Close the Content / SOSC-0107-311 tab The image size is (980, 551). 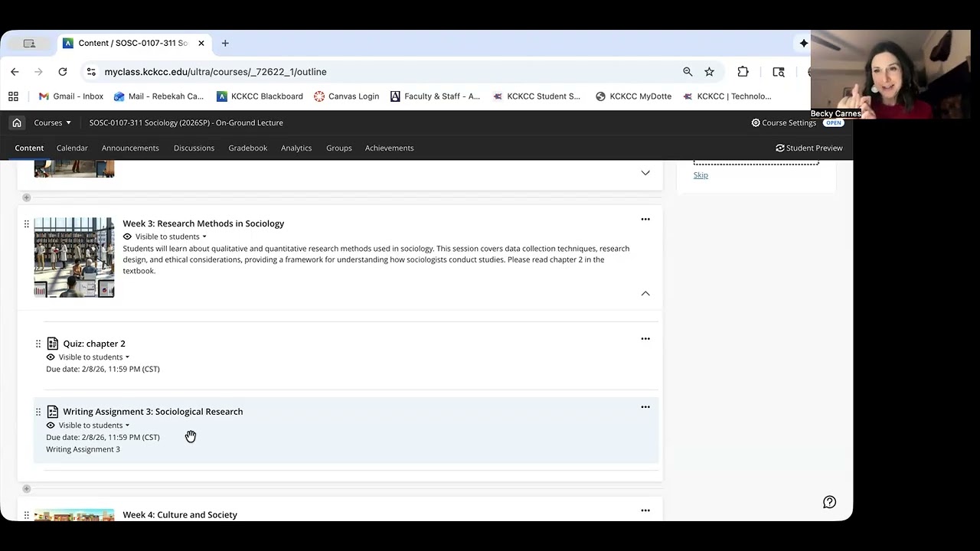click(201, 44)
